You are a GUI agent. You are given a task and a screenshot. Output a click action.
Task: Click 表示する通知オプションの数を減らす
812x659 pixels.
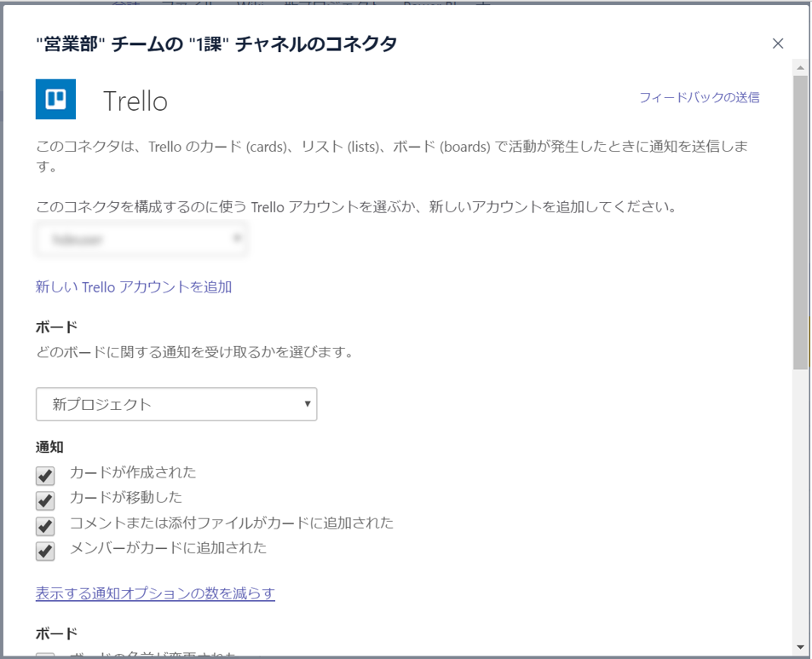(x=154, y=593)
